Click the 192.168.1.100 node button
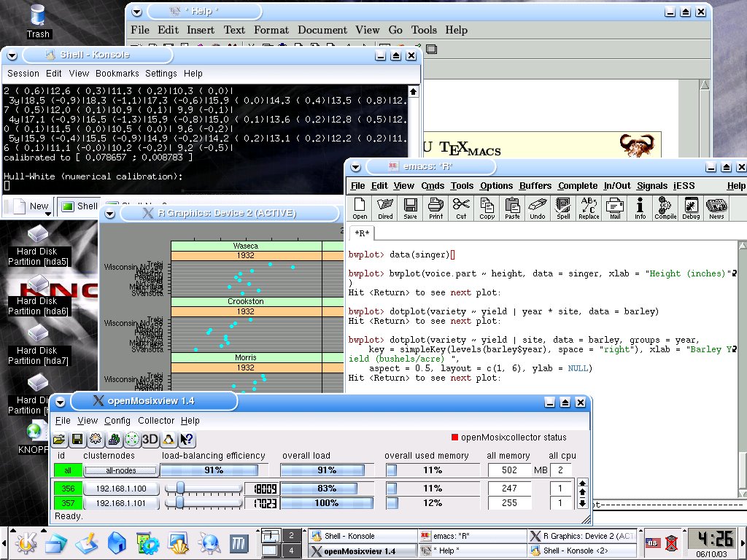The image size is (747, 560). coord(121,489)
